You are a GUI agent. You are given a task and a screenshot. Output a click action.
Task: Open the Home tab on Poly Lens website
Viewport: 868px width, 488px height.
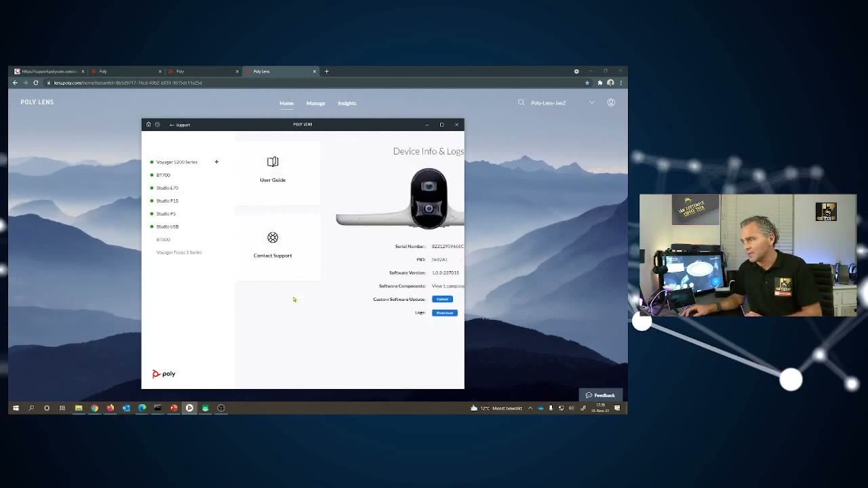point(286,103)
